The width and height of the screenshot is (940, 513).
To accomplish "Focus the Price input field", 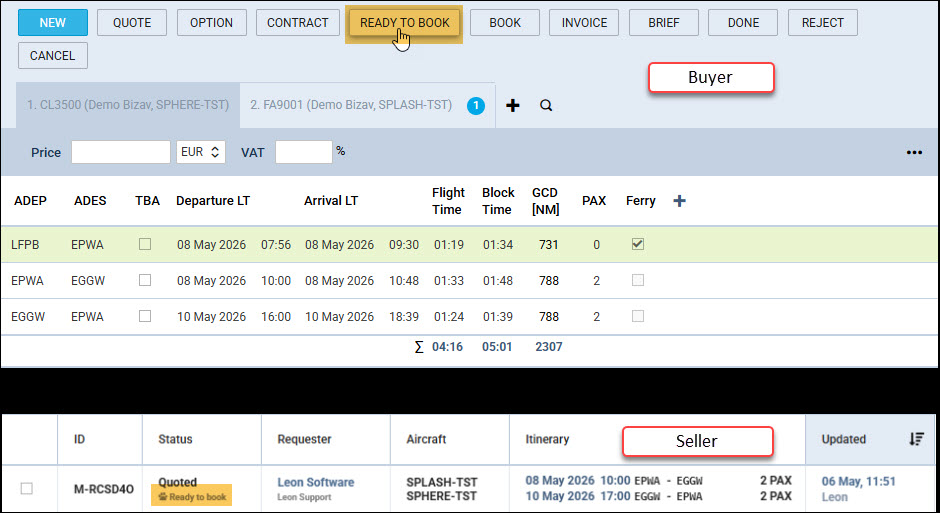I will (120, 152).
